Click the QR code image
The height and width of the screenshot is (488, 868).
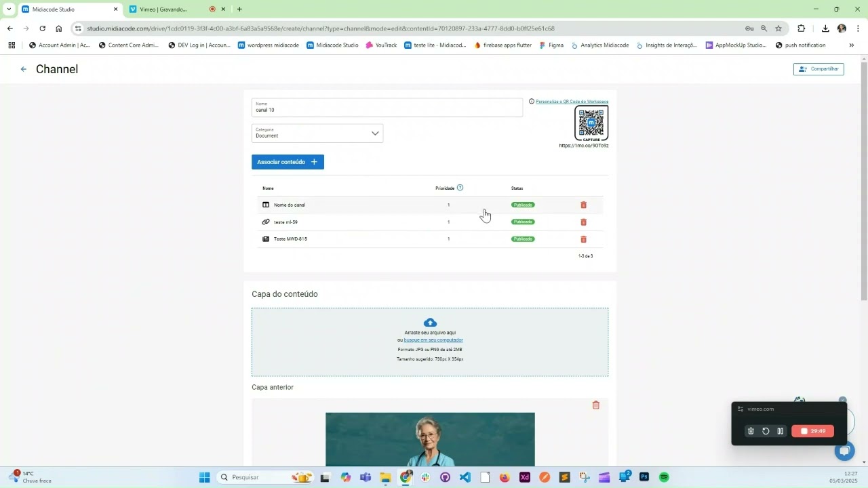591,124
